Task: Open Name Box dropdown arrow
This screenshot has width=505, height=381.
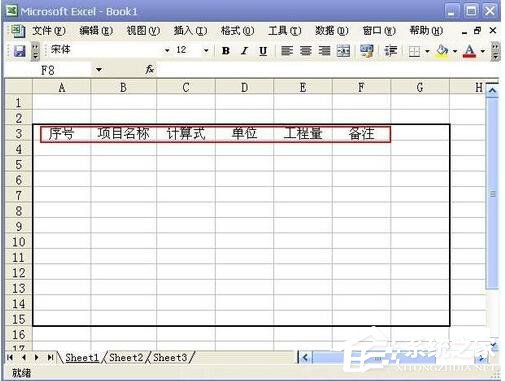Action: pyautogui.click(x=99, y=70)
